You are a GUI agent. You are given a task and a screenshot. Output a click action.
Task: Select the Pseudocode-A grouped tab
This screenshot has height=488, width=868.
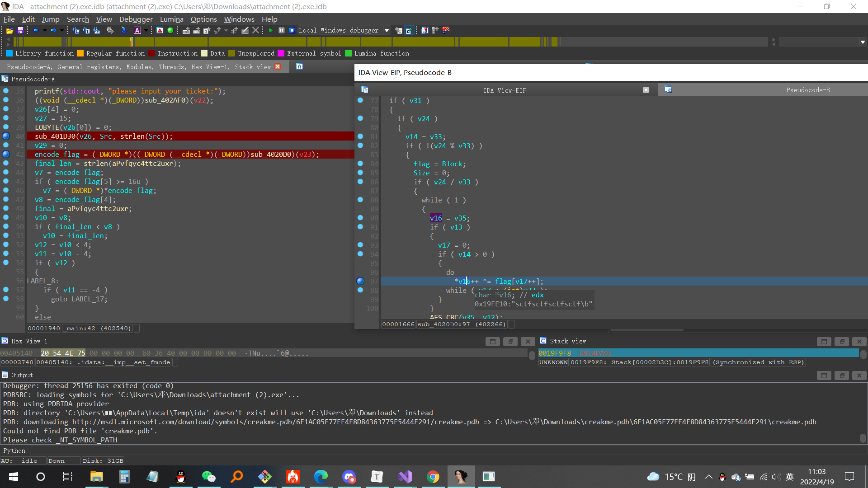pos(139,67)
